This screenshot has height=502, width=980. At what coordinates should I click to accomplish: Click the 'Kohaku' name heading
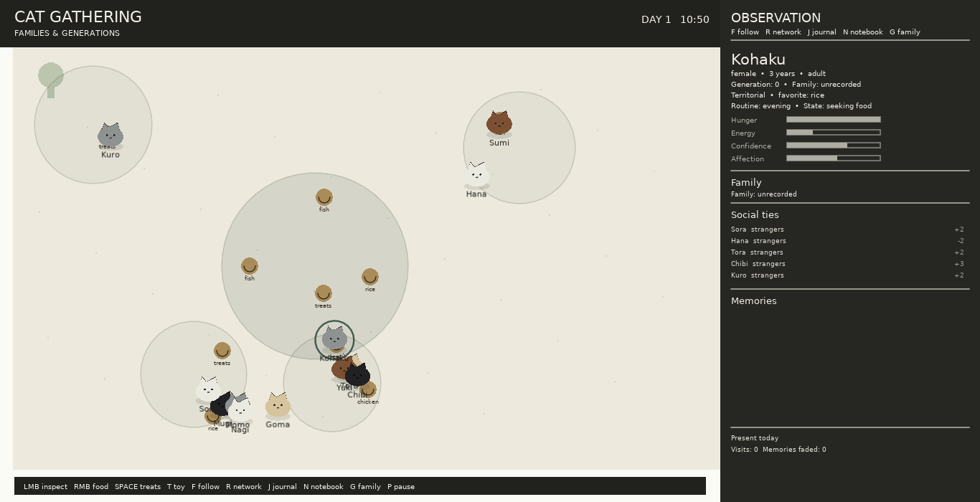[x=758, y=60]
